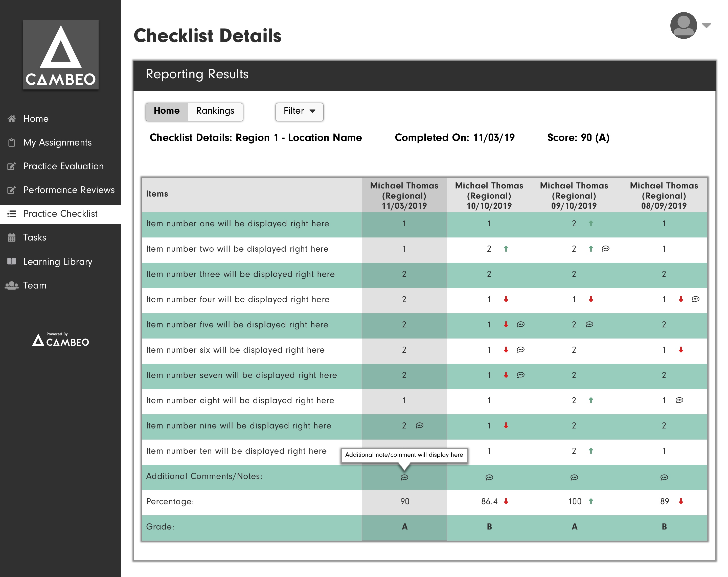Open comment icon for item eight 08/09/2019
This screenshot has width=728, height=577.
[679, 400]
